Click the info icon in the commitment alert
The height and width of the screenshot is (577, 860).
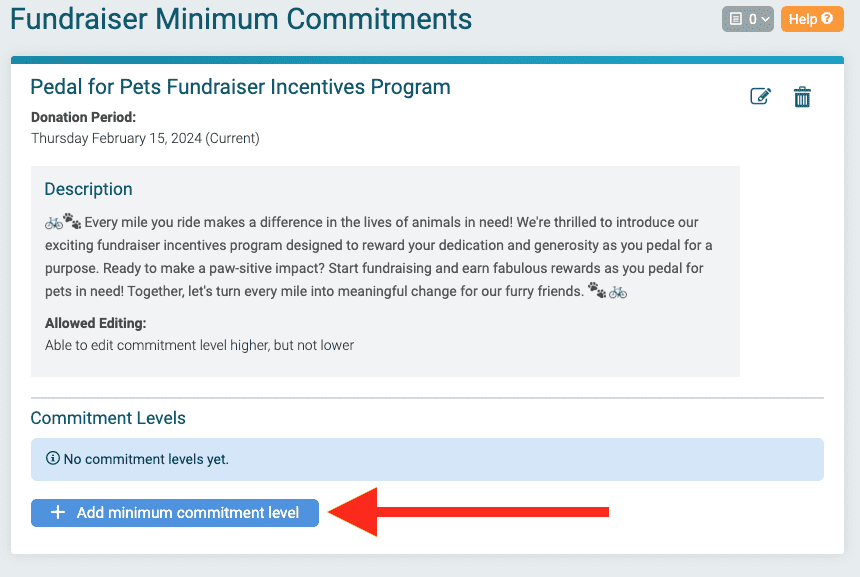pyautogui.click(x=53, y=458)
